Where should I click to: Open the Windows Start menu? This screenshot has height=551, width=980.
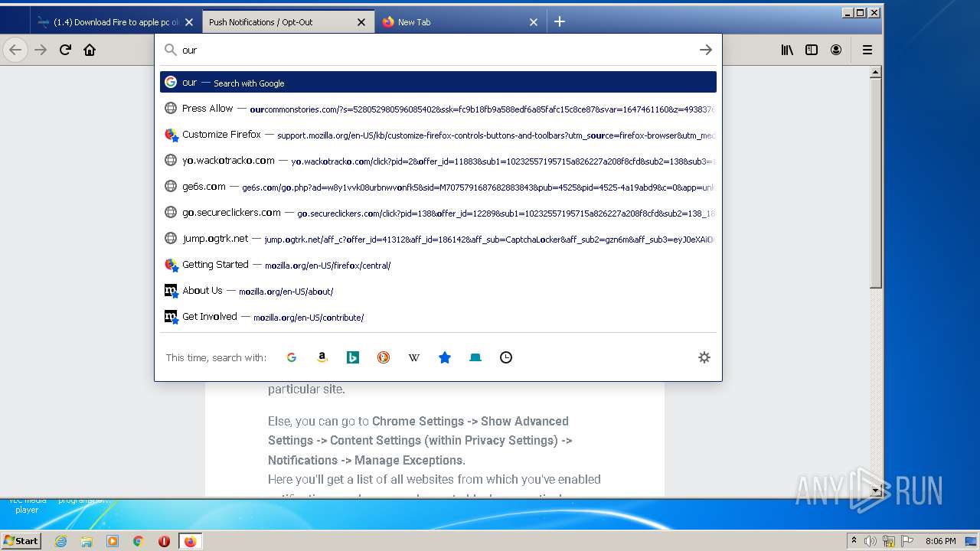[21, 540]
